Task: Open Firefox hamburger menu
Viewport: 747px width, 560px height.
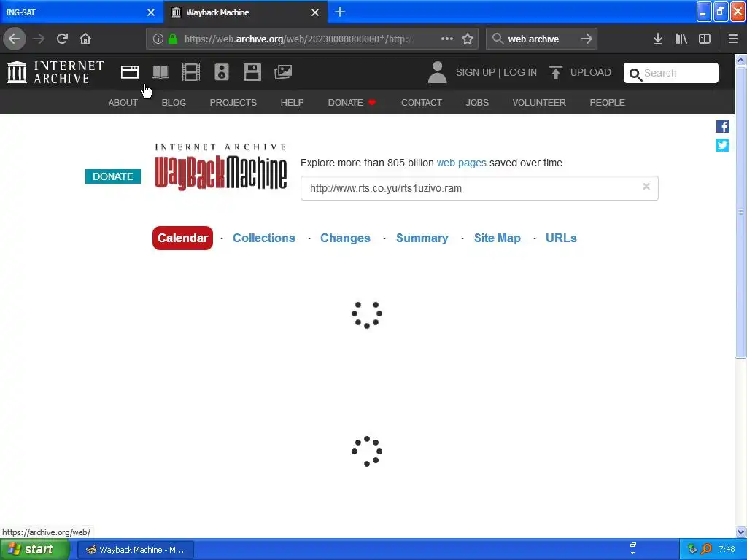Action: tap(733, 39)
